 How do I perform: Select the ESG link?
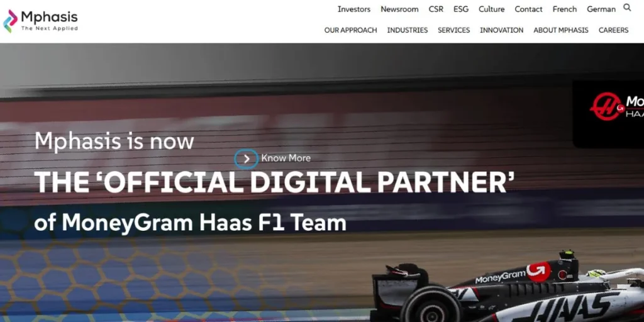coord(461,9)
